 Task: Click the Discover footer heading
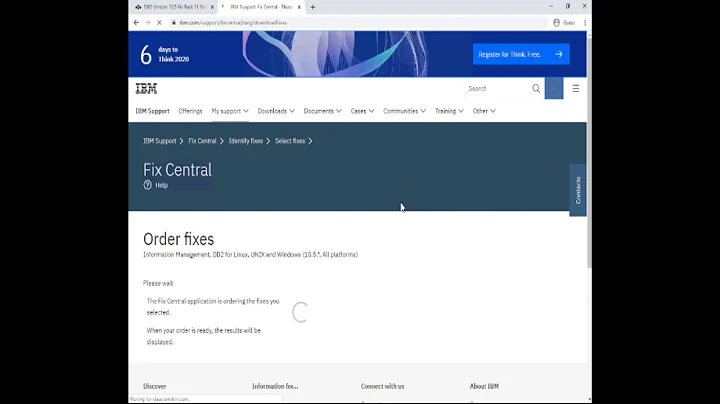coord(155,387)
